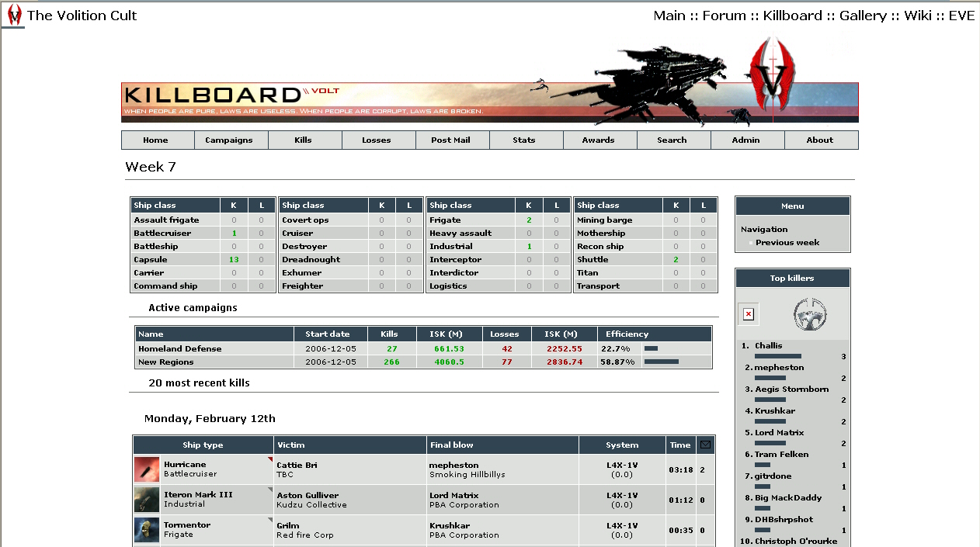Image resolution: width=980 pixels, height=547 pixels.
Task: Open the Losses tab
Action: point(379,140)
